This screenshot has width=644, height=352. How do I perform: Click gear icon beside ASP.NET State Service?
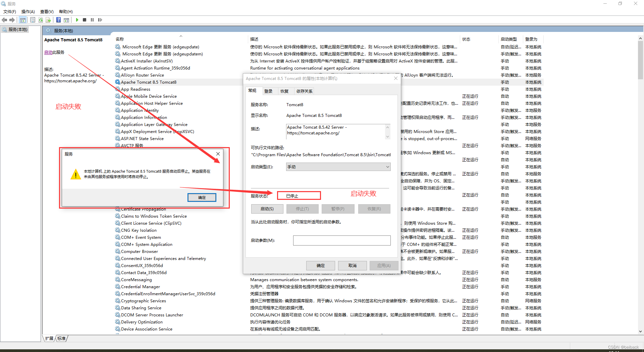click(x=117, y=138)
